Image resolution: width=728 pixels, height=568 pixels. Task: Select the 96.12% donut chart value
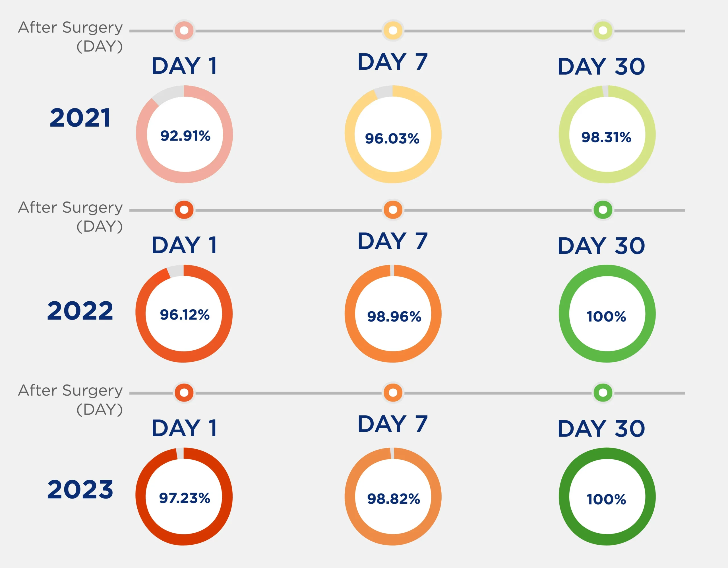pos(185,314)
